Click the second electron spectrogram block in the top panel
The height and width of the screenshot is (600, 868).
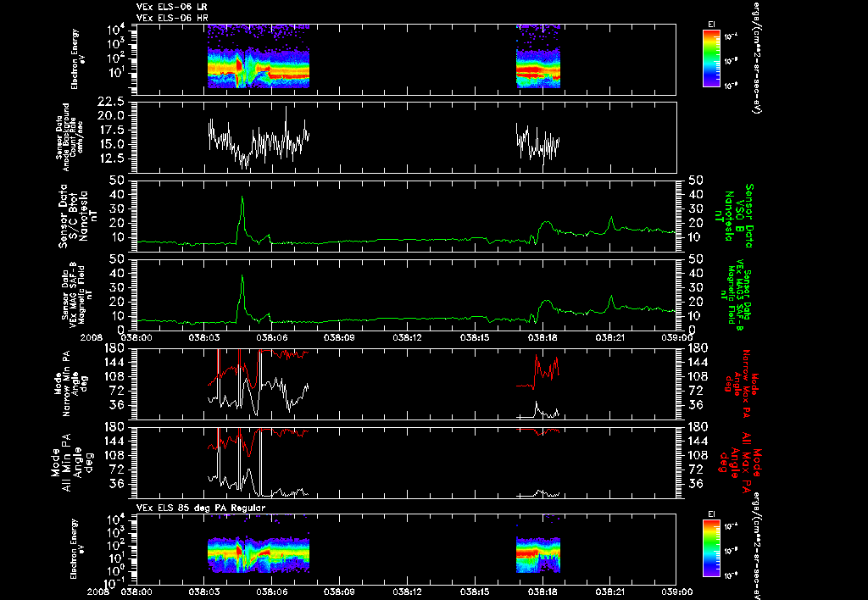[538, 57]
